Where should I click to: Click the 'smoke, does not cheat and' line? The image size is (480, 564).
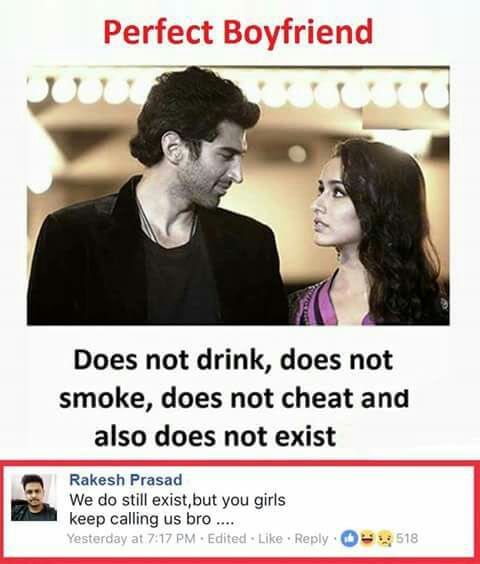click(234, 398)
